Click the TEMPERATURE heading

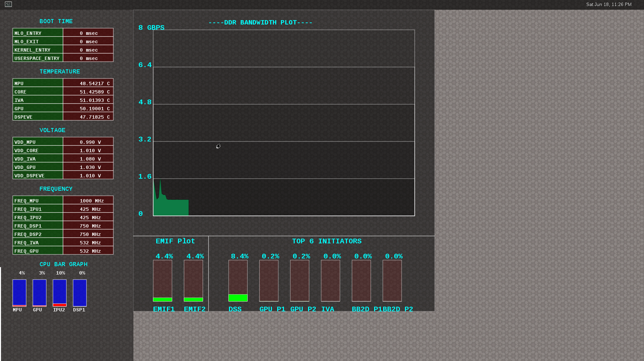pyautogui.click(x=60, y=71)
